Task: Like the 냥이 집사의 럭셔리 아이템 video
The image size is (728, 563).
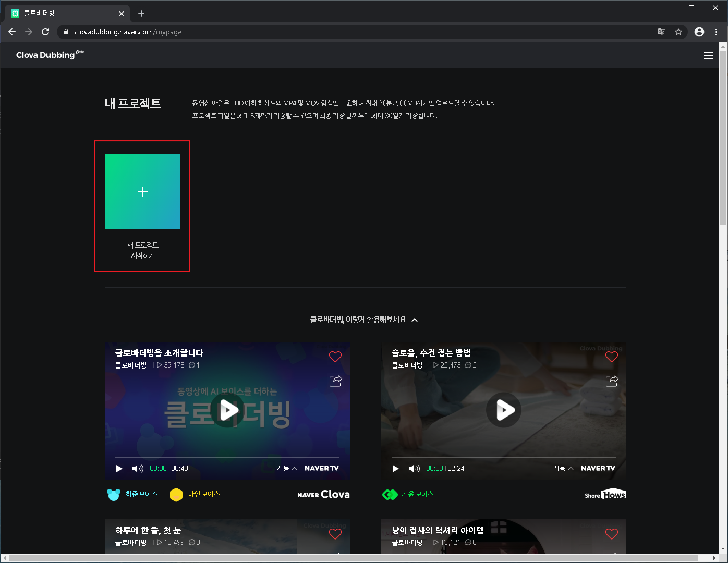Action: click(x=612, y=534)
